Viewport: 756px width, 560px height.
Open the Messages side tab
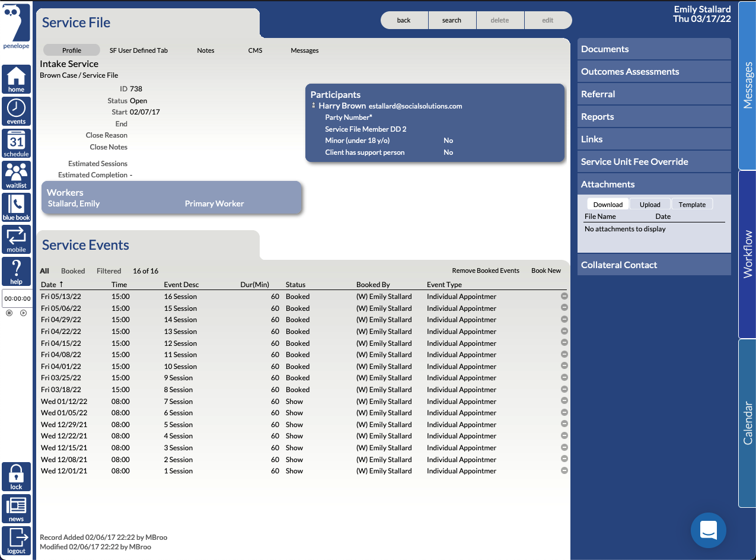tap(747, 85)
